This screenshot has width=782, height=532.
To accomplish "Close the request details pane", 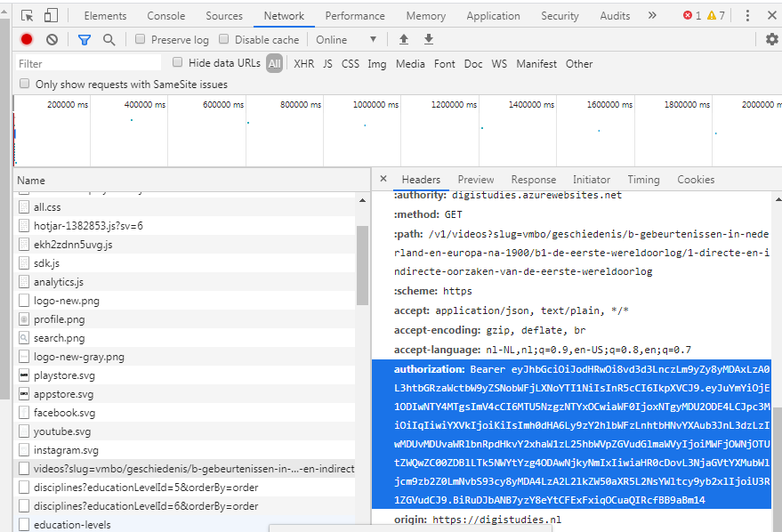I will pos(383,179).
